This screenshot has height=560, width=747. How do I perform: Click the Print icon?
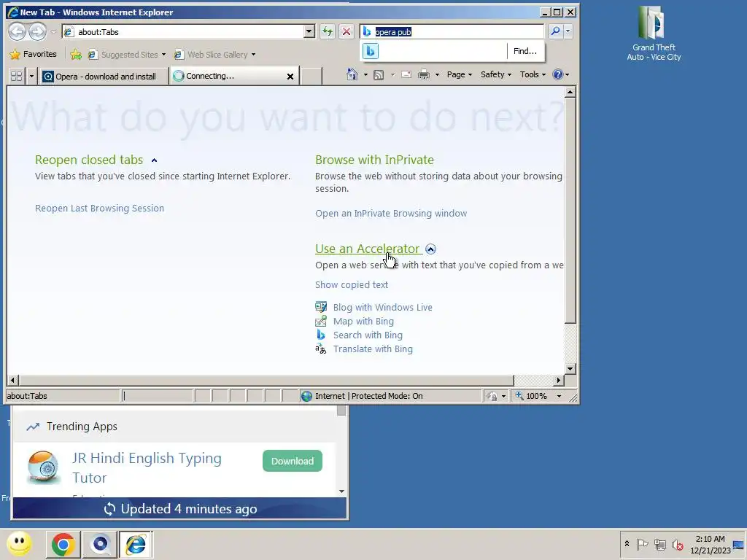point(424,75)
